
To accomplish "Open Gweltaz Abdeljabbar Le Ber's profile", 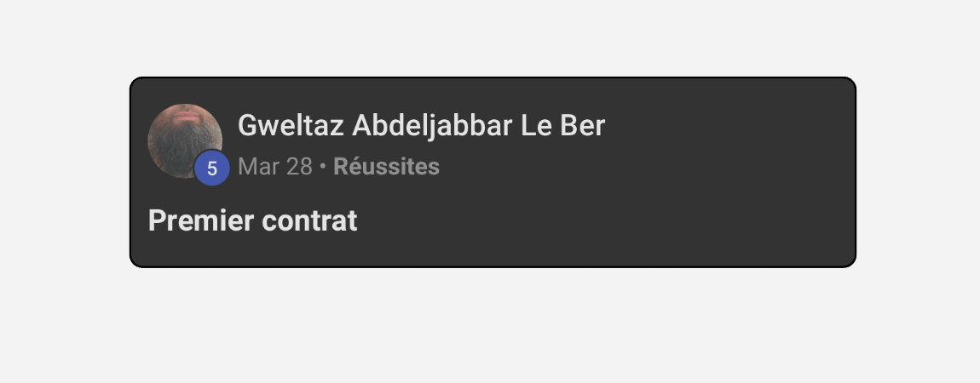I will point(421,125).
